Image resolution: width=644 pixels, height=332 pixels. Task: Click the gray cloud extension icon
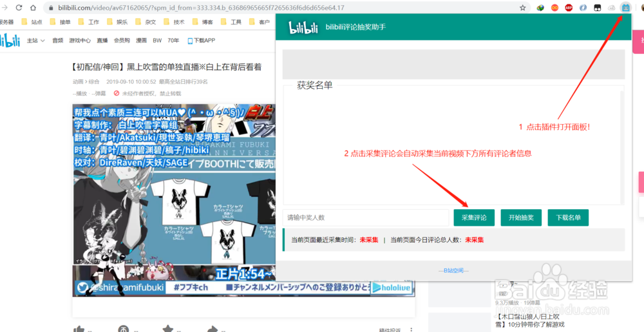612,7
